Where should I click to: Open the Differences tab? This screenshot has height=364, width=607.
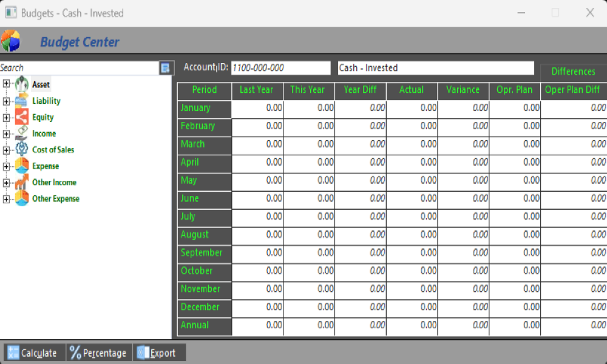[573, 72]
